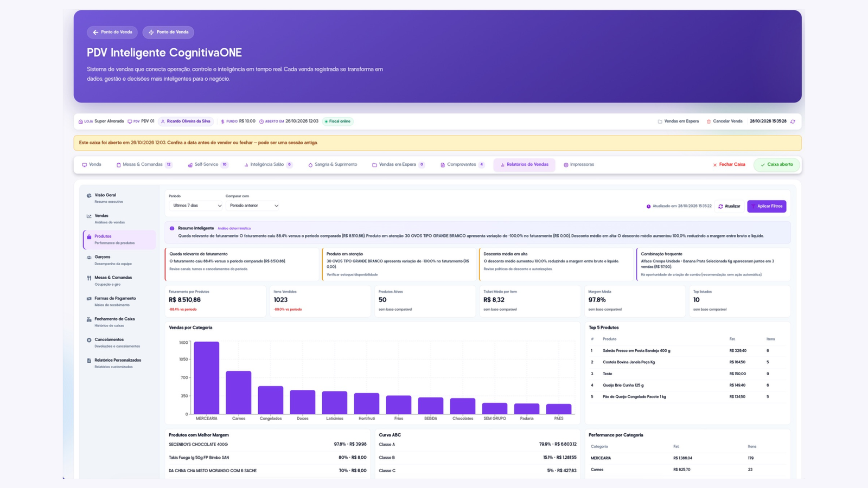Click the refresh icon beside the header clock
The height and width of the screenshot is (488, 868).
(x=793, y=121)
